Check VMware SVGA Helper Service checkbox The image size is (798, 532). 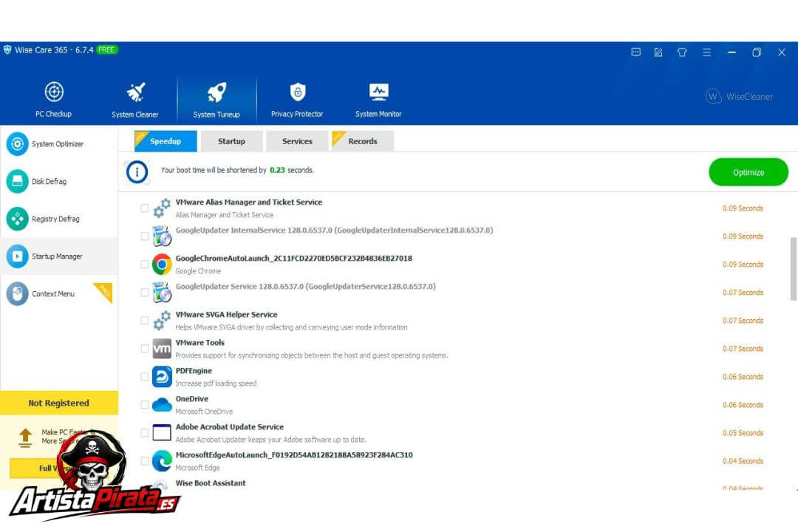coord(145,321)
